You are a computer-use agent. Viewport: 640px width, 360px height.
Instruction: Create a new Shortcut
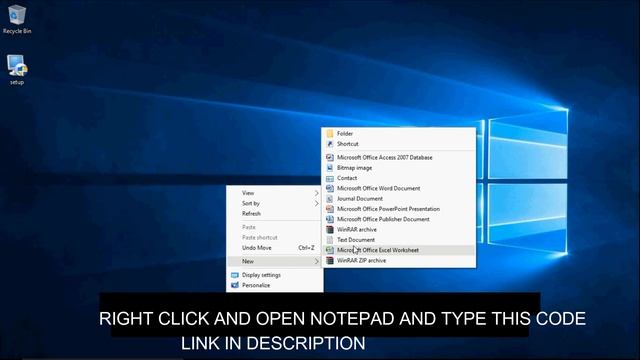399,144
